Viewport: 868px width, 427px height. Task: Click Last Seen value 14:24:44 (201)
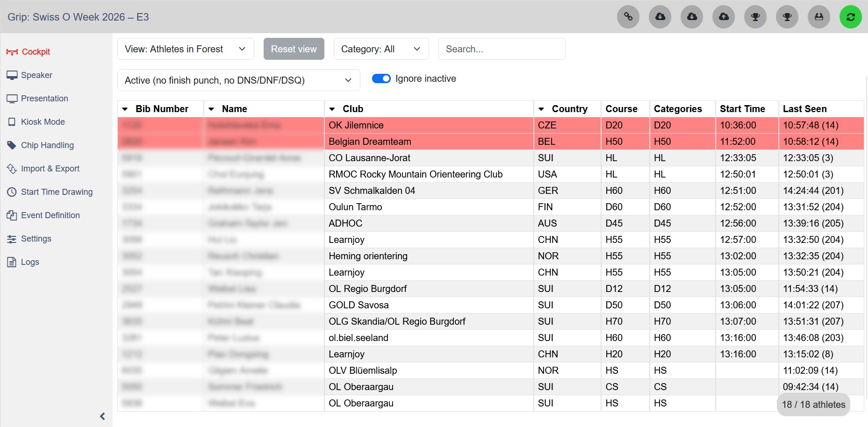[813, 191]
